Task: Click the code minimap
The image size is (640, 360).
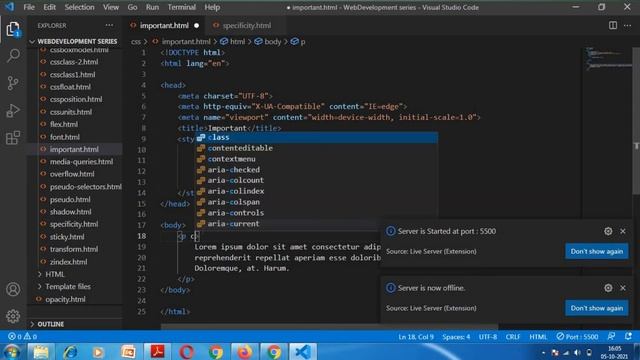Action: (607, 59)
